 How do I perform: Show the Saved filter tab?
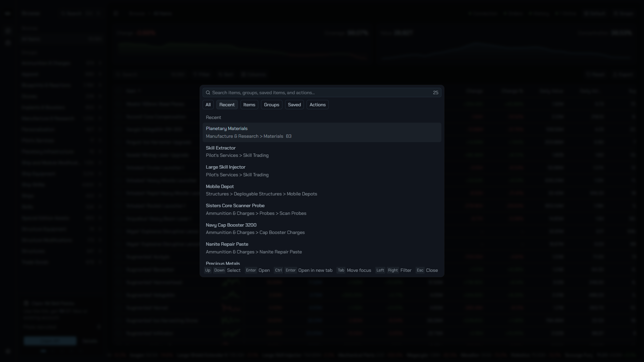294,105
